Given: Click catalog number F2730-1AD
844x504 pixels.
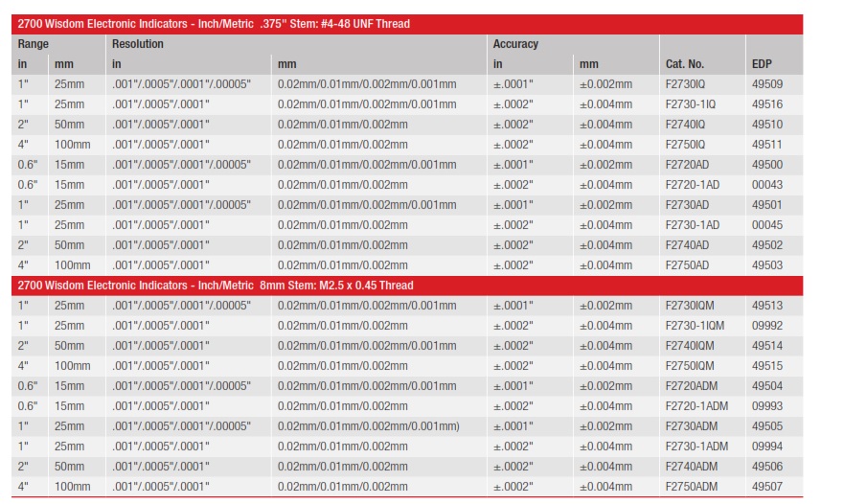Looking at the screenshot, I should pos(693,225).
